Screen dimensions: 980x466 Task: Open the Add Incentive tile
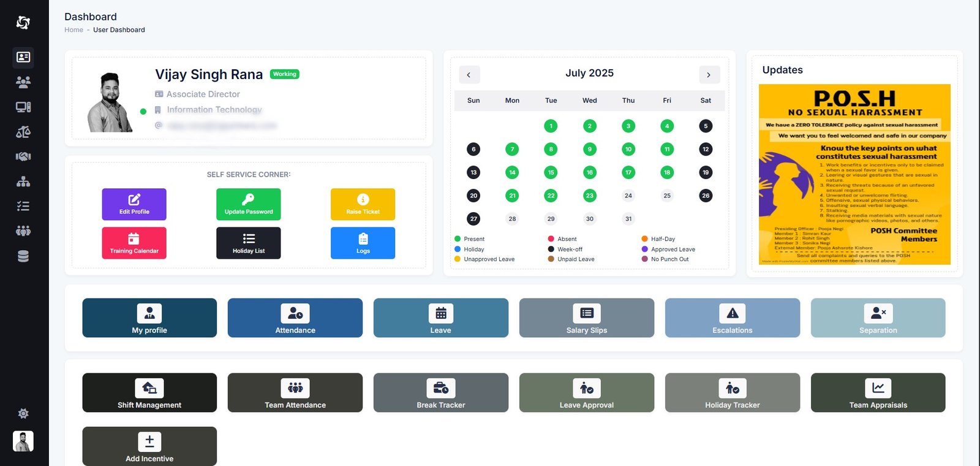[x=149, y=446]
